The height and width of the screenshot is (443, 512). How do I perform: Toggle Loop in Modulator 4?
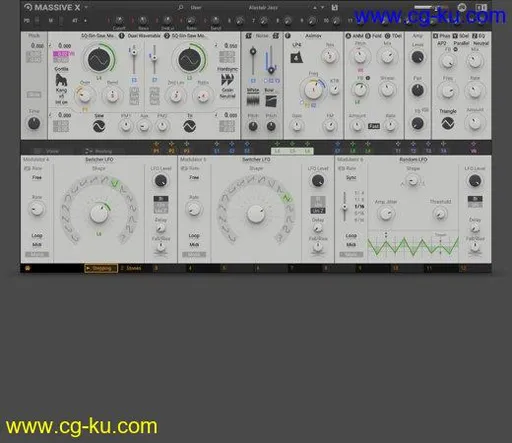tap(37, 236)
